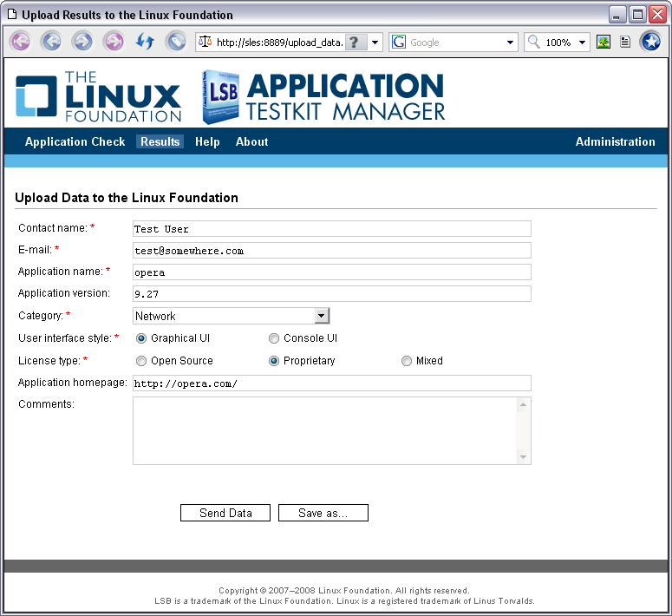Select Open Source license option

pos(141,361)
